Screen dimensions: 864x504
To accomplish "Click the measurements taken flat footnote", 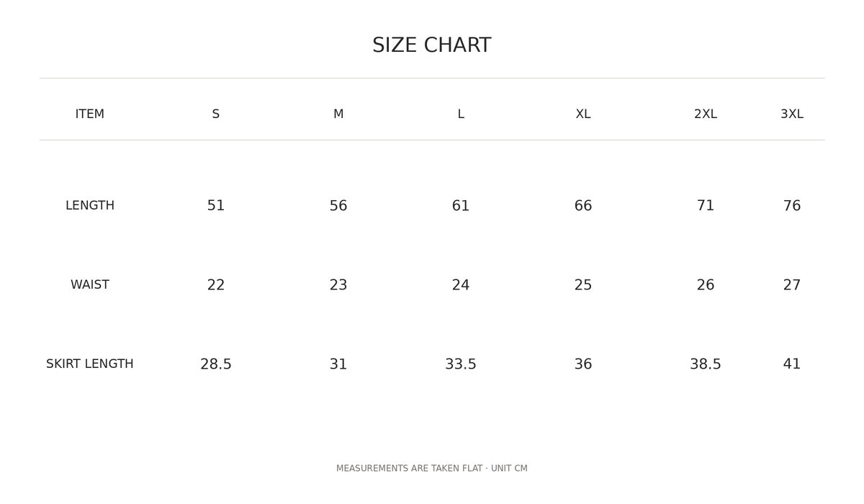I will tap(432, 468).
